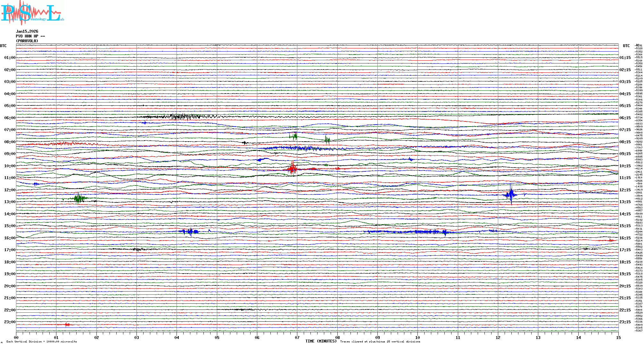This screenshot has width=644, height=346.
Task: Click the 07 minute tick on bottom axis
Action: point(297,337)
